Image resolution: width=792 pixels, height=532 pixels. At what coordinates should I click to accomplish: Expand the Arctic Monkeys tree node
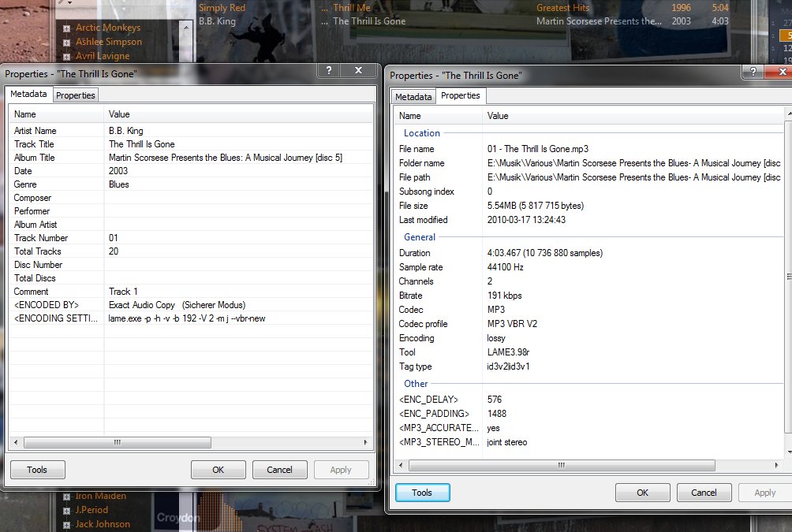coord(66,28)
